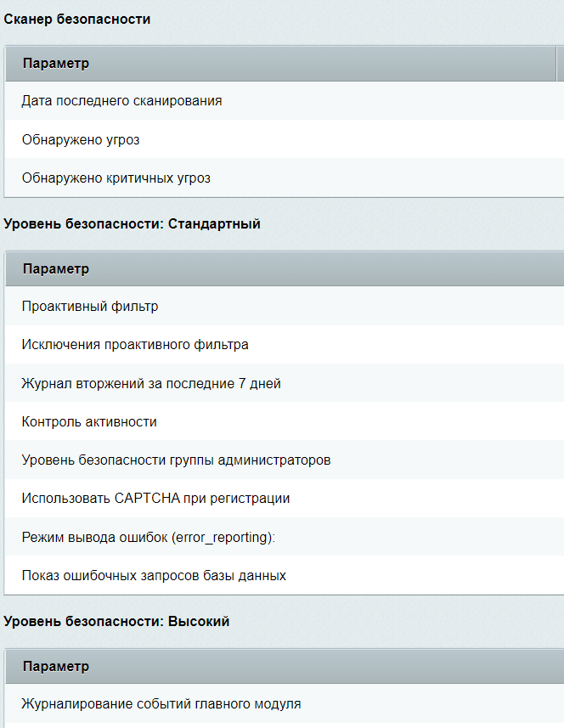Click the 'Уровень безопасности: Высокий' heading
Viewport: 564px width, 728px height.
(116, 621)
